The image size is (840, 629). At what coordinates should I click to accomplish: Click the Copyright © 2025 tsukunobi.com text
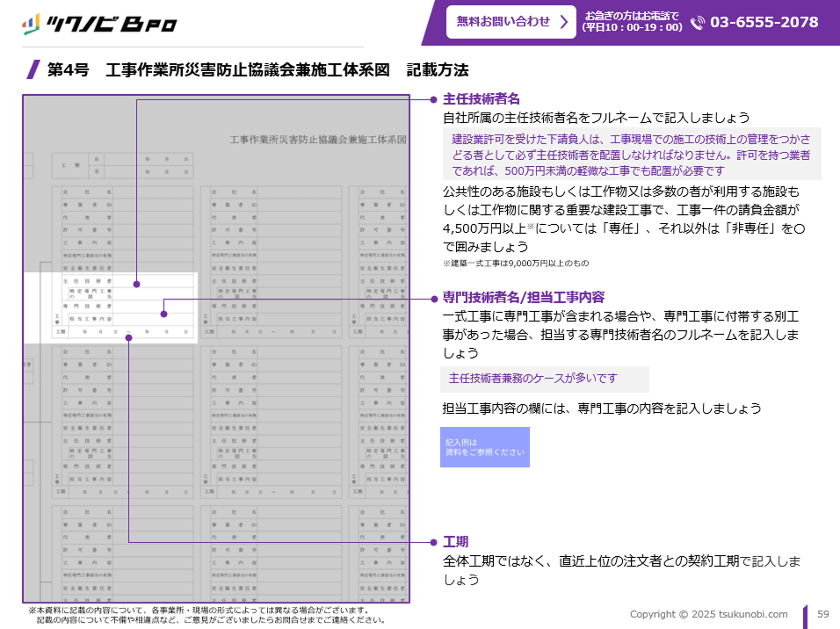(x=708, y=614)
